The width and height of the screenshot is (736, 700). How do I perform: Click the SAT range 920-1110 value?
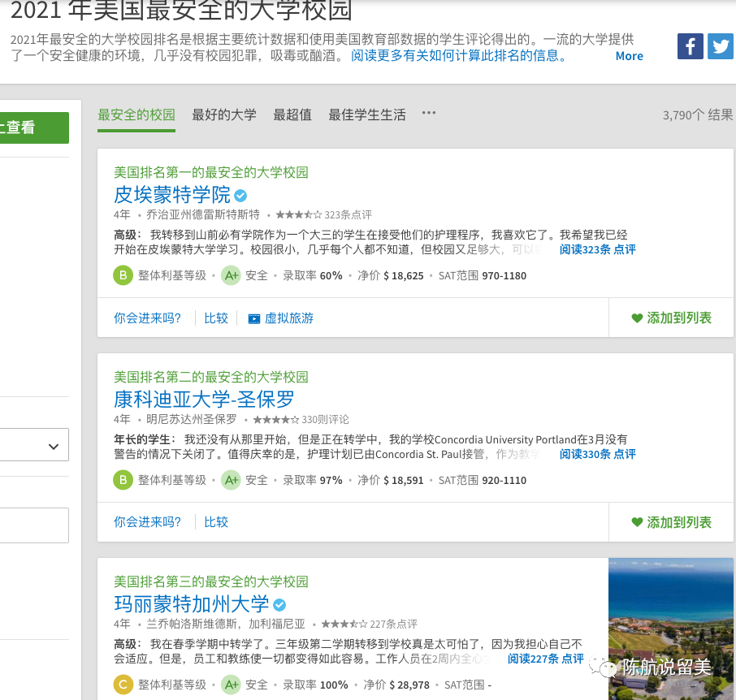[504, 481]
